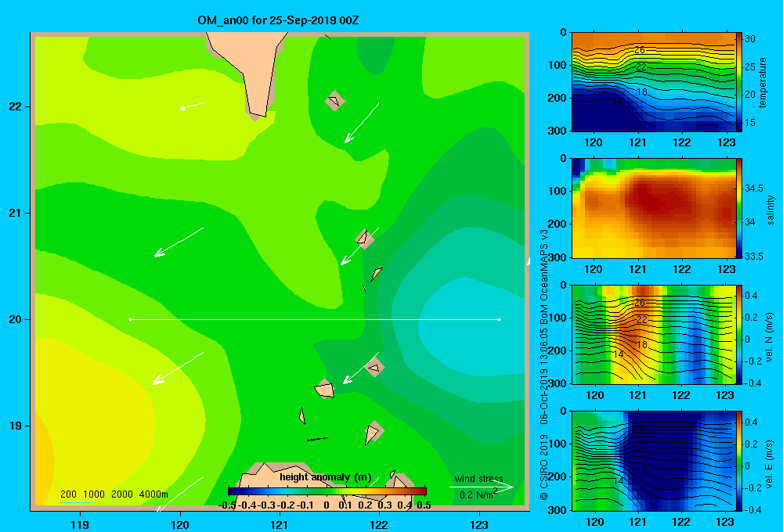Screen dimensions: 783x532
Task: Click latitude label '20' on map axis
Action: click(x=16, y=319)
